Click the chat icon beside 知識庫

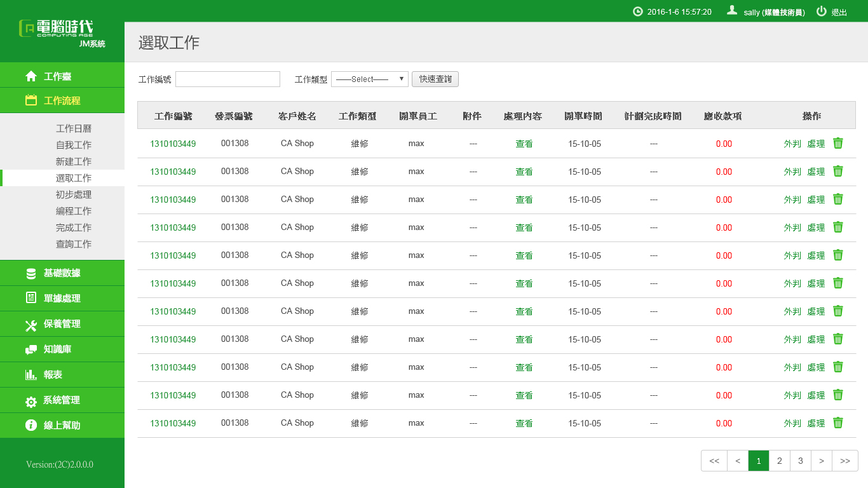point(31,349)
